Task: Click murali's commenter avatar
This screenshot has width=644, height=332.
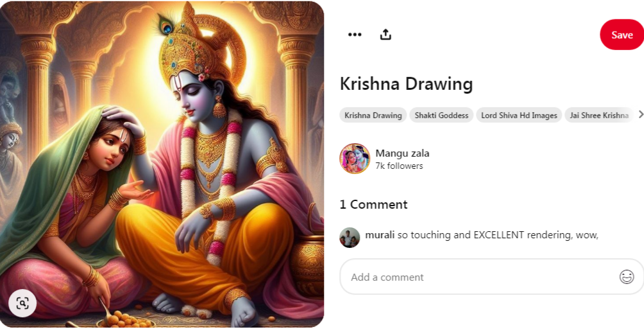Action: (x=350, y=238)
